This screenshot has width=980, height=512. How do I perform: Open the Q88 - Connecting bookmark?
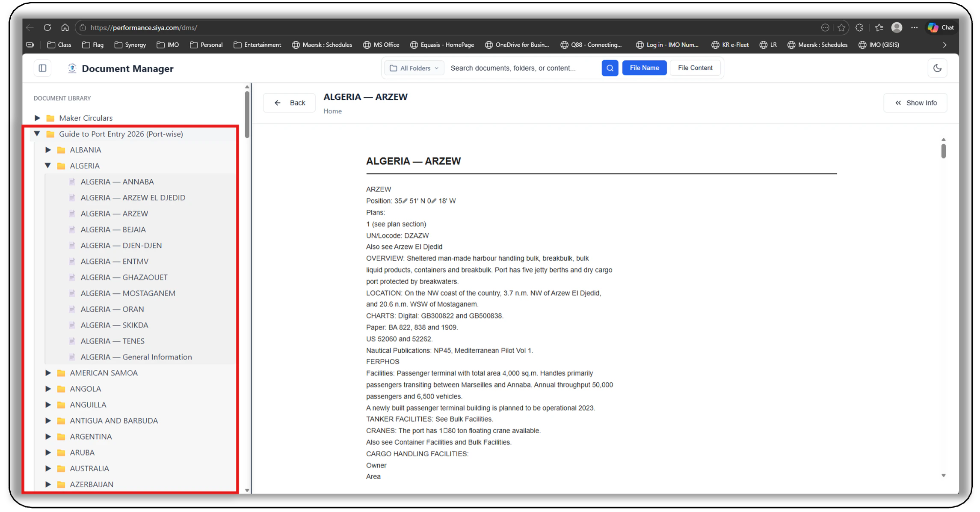[591, 45]
